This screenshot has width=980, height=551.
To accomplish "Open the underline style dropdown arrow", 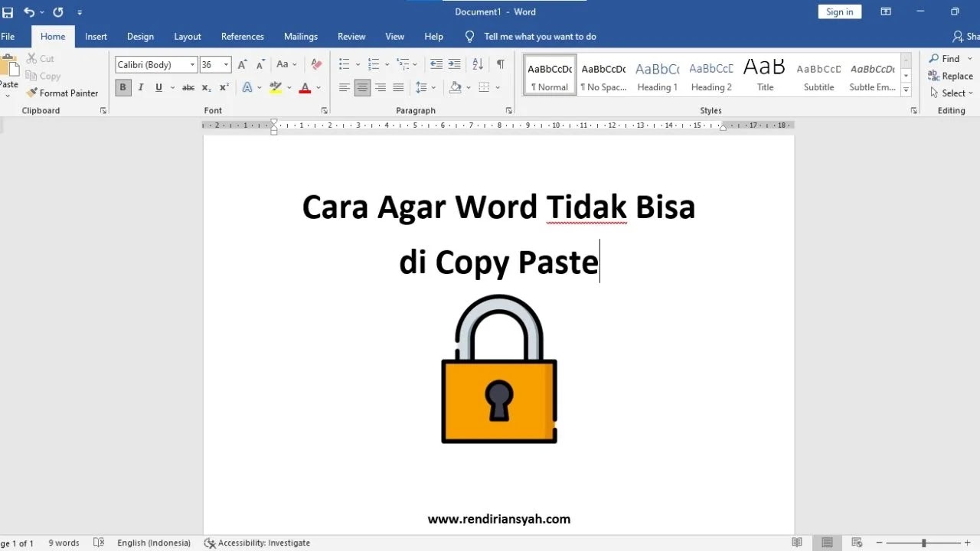I will click(x=172, y=87).
